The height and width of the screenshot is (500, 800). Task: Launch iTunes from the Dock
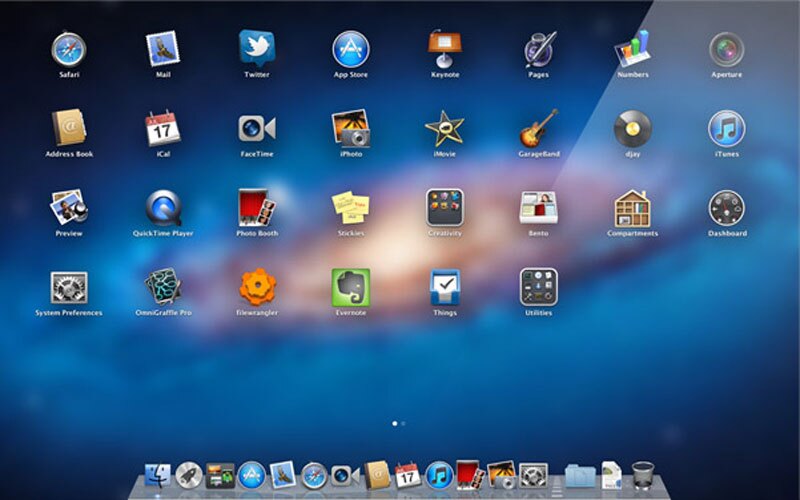click(x=439, y=475)
